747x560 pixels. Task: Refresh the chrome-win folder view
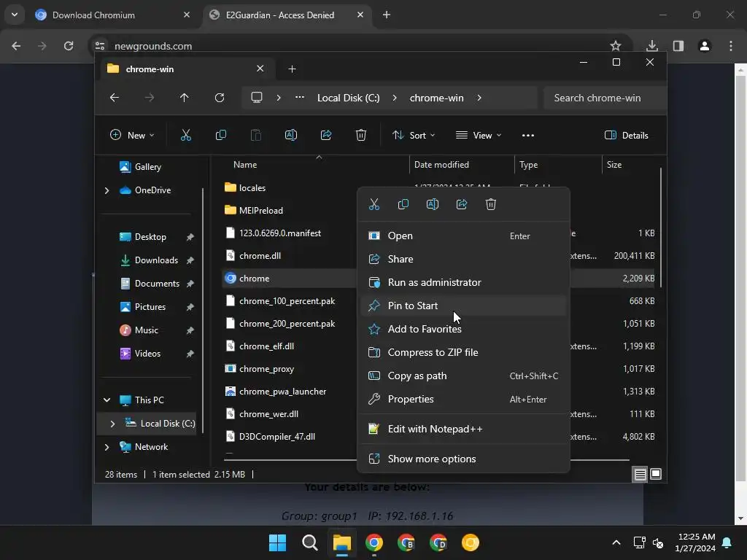220,98
